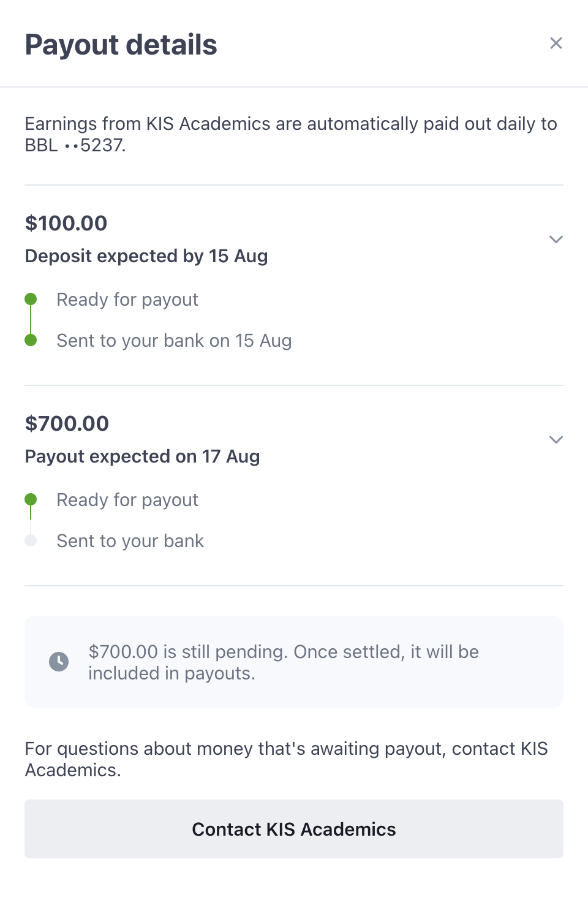Click the $100.00 amount heading

pyautogui.click(x=66, y=223)
